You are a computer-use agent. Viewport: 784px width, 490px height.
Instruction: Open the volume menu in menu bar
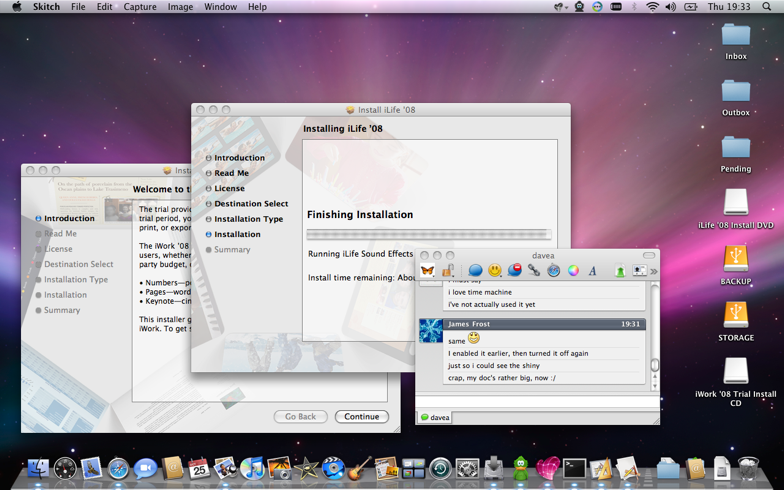[670, 7]
